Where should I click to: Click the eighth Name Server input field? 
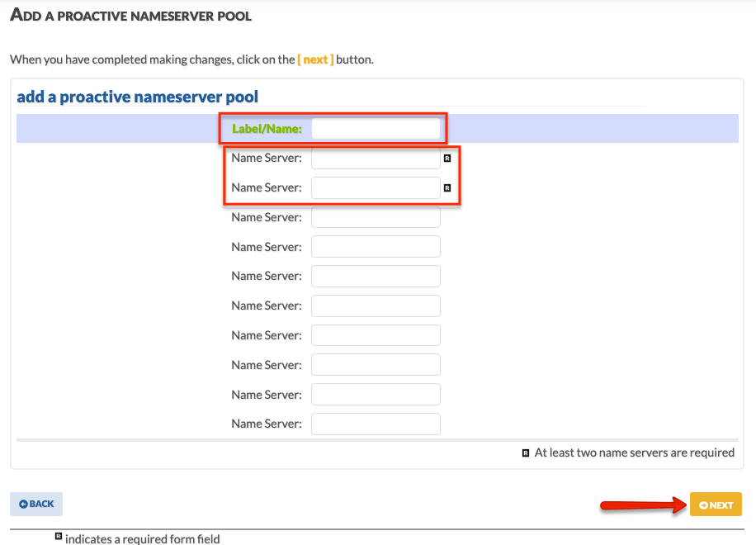click(x=376, y=365)
